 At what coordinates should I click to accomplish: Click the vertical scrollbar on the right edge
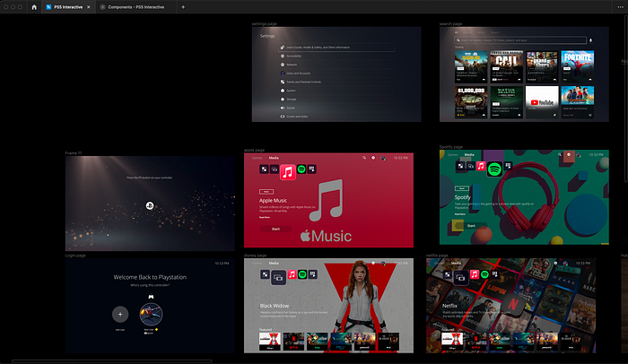pyautogui.click(x=626, y=100)
